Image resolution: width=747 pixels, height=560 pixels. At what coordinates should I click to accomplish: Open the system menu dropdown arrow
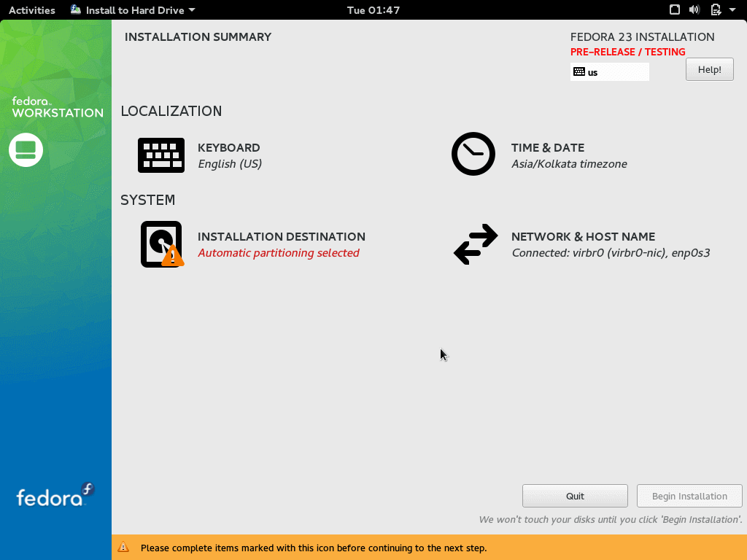click(x=732, y=10)
